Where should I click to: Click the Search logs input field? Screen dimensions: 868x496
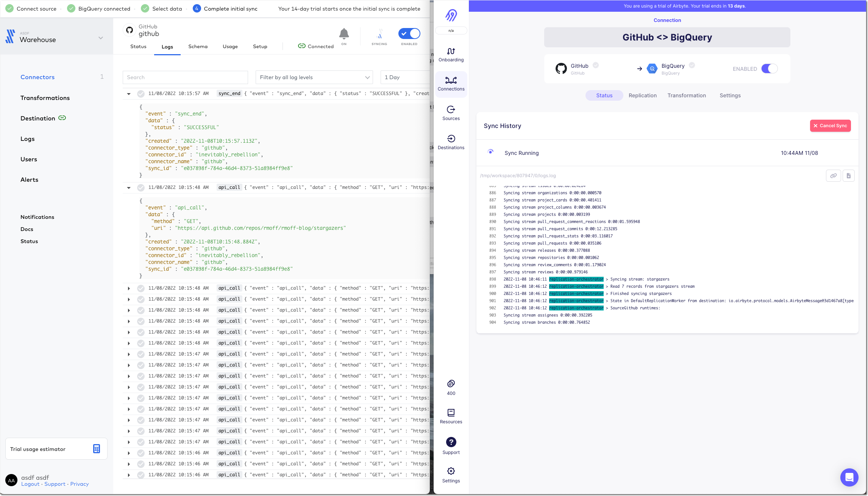tap(185, 77)
